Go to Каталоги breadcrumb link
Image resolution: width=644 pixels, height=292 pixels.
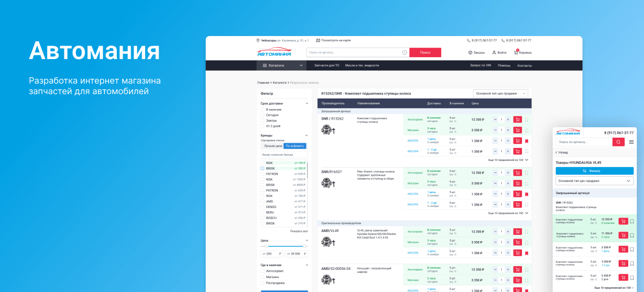coord(280,83)
